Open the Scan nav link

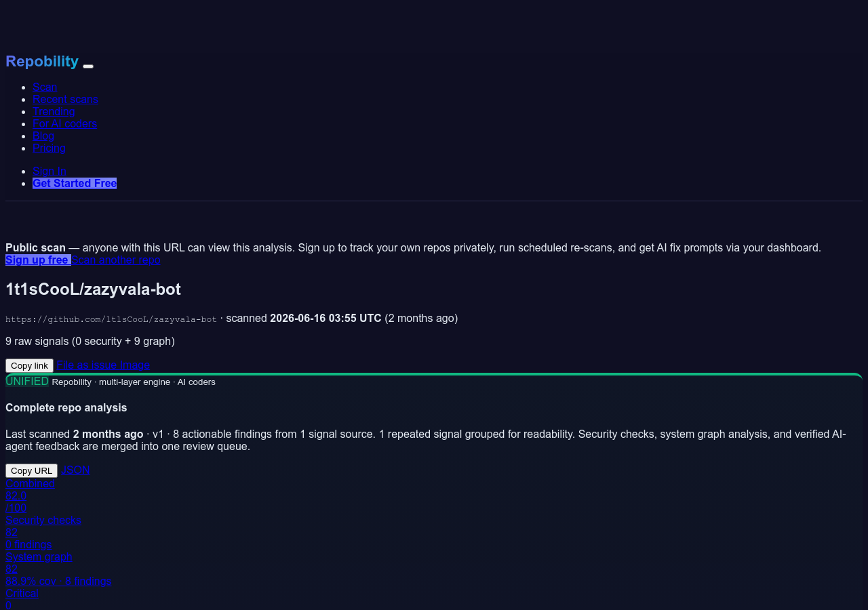[45, 87]
